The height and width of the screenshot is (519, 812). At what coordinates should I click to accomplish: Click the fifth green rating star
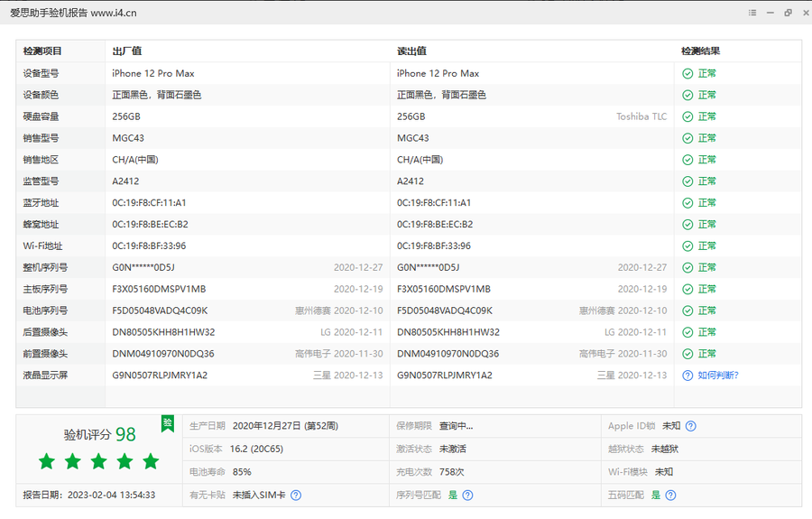pyautogui.click(x=151, y=462)
